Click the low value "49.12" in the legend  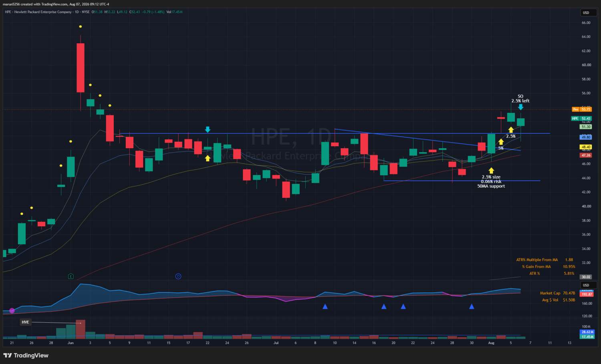click(x=123, y=12)
